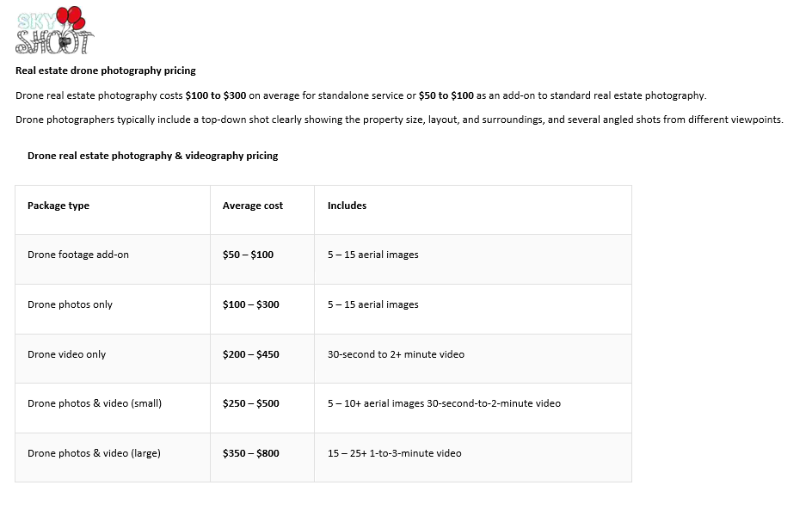Click the "$250 – $500" price cell

[x=250, y=403]
